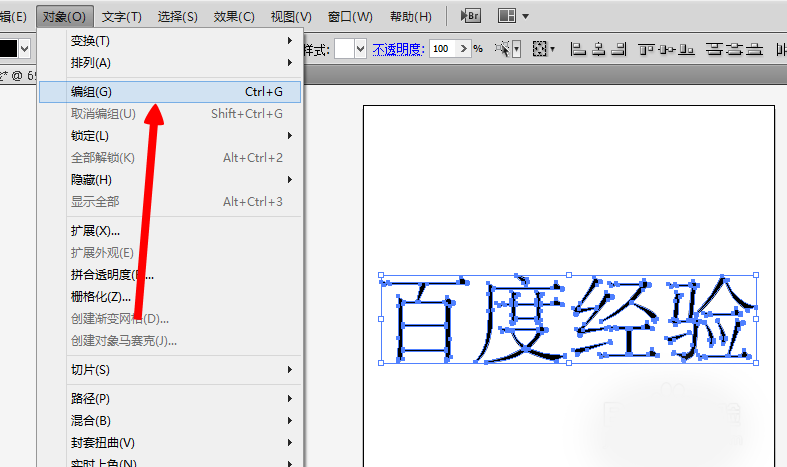Click the arrange documents layout icon
The width and height of the screenshot is (787, 467).
click(507, 16)
